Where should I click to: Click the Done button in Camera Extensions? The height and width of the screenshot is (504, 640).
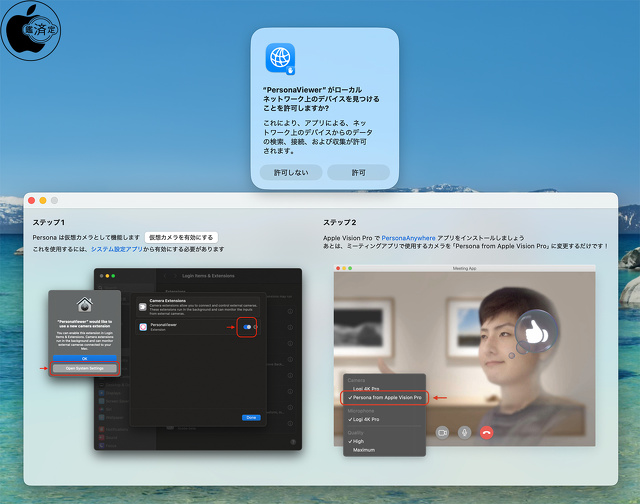(251, 417)
